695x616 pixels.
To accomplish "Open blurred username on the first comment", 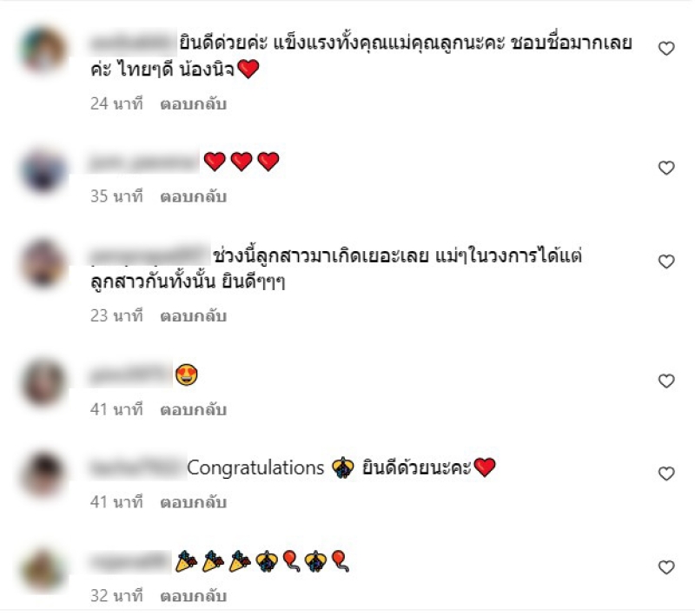I will point(133,43).
